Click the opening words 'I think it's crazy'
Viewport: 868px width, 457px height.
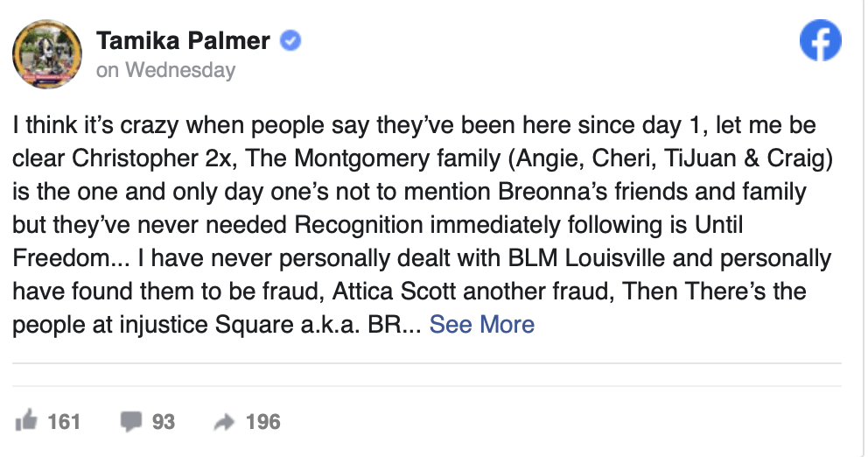(x=95, y=126)
